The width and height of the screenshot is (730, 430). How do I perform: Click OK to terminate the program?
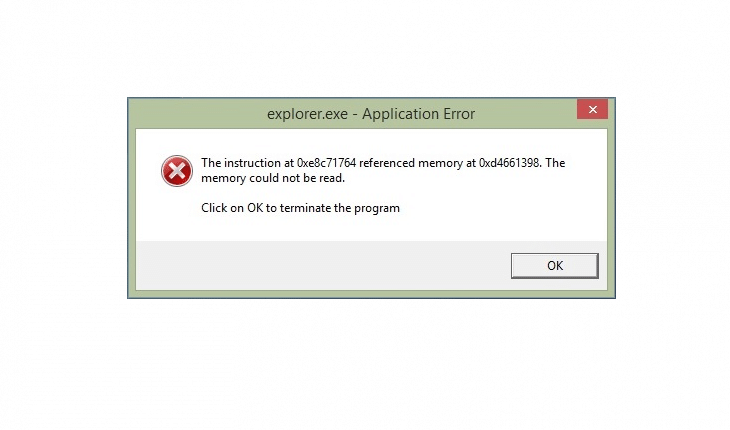[554, 266]
